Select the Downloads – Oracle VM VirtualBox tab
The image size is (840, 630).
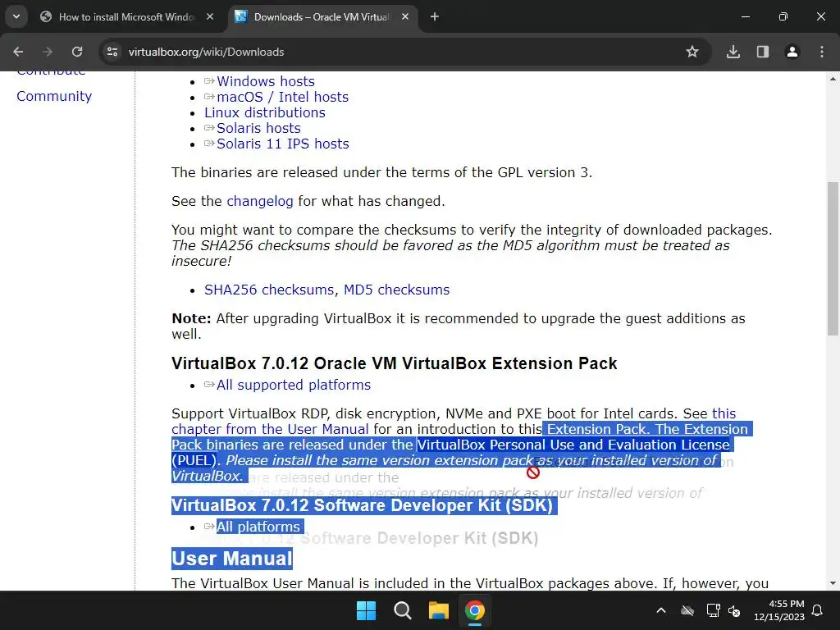(322, 17)
